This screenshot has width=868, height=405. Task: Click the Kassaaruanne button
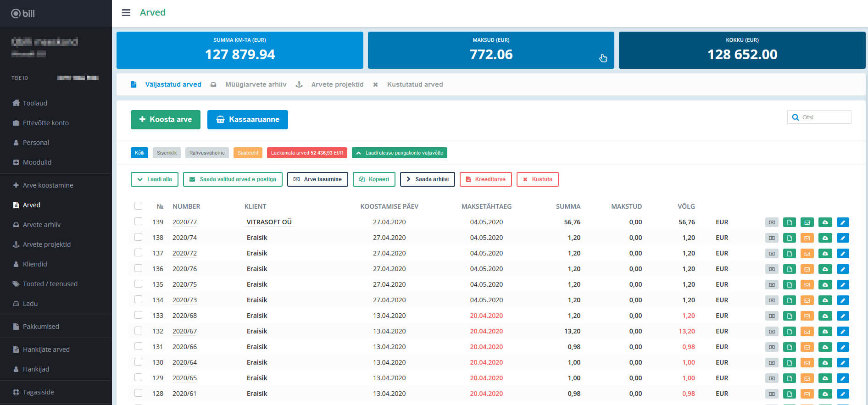[248, 120]
